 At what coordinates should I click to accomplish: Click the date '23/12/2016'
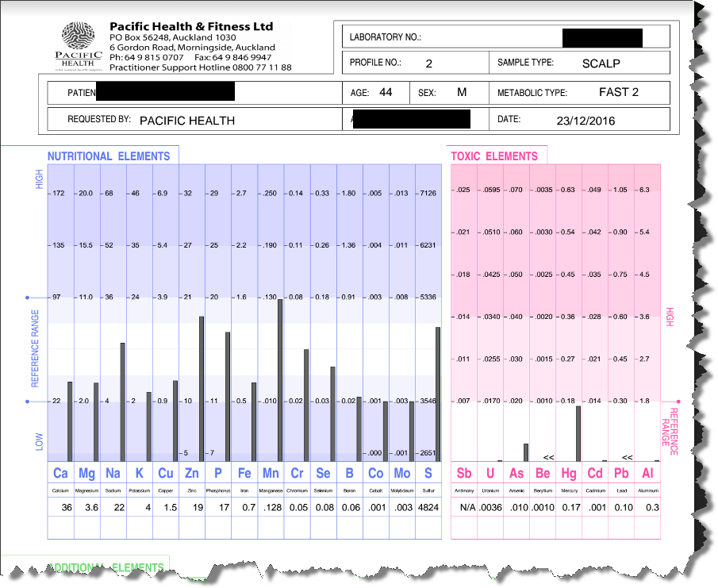tap(586, 121)
